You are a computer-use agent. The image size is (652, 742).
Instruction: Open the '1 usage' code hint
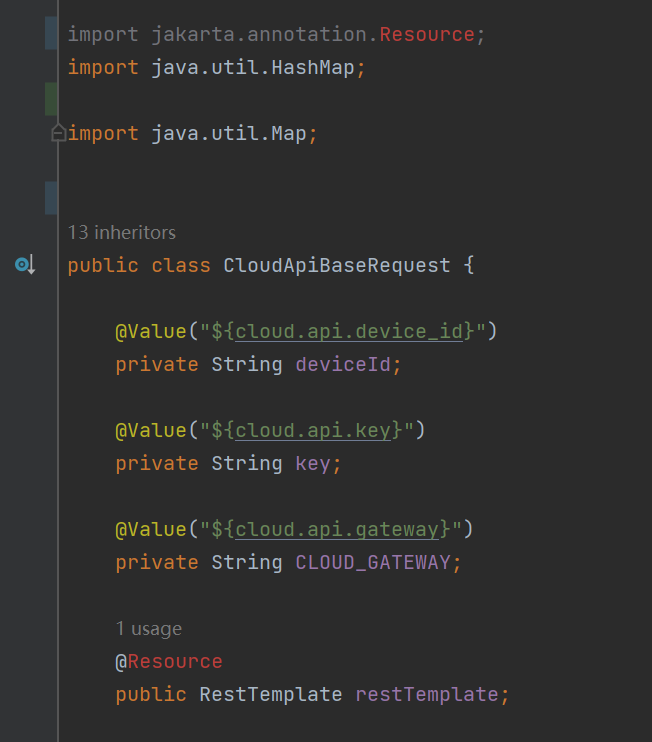(x=149, y=629)
